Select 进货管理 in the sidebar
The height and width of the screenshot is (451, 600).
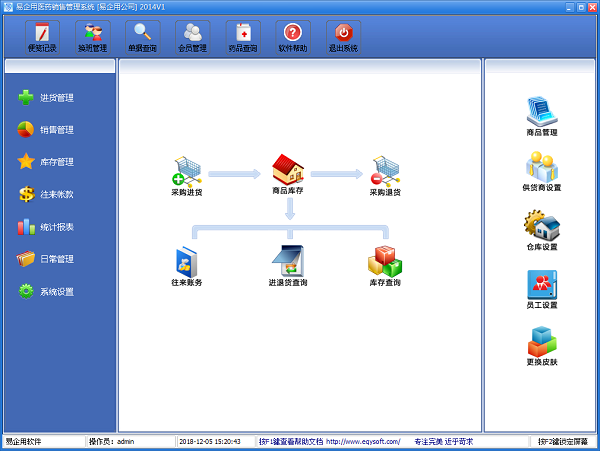point(46,98)
